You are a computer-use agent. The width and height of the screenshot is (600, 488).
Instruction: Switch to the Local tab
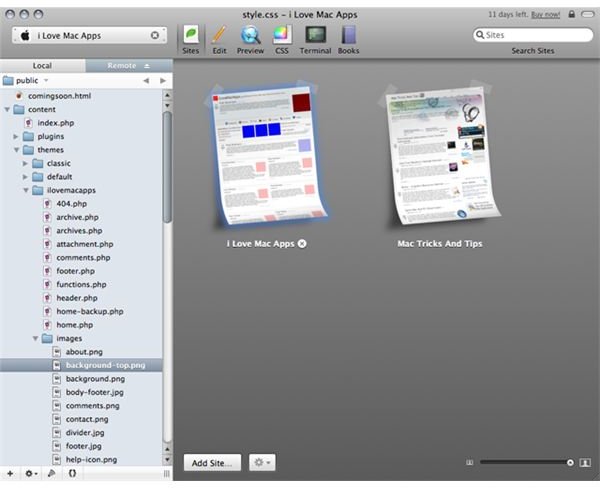(42, 65)
